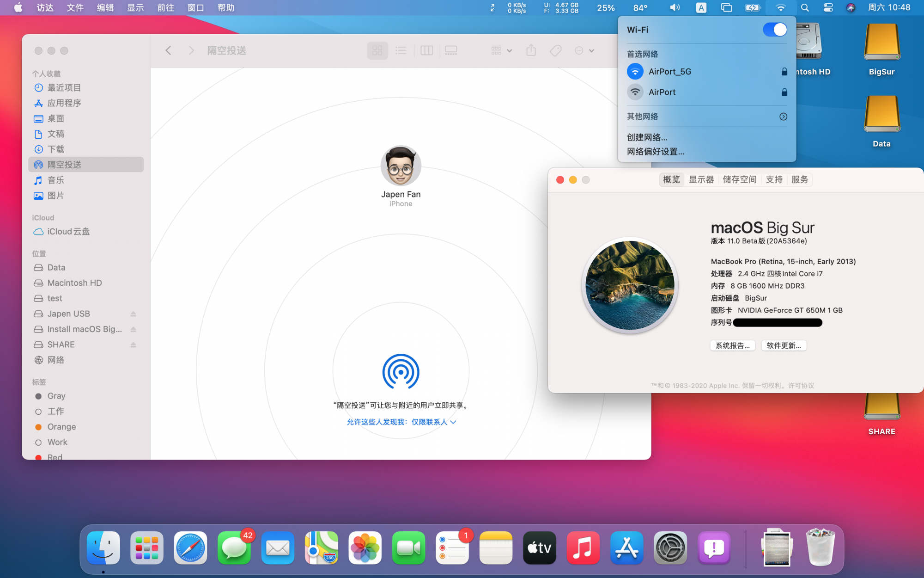
Task: Eject the Japen USB volume
Action: (x=133, y=314)
